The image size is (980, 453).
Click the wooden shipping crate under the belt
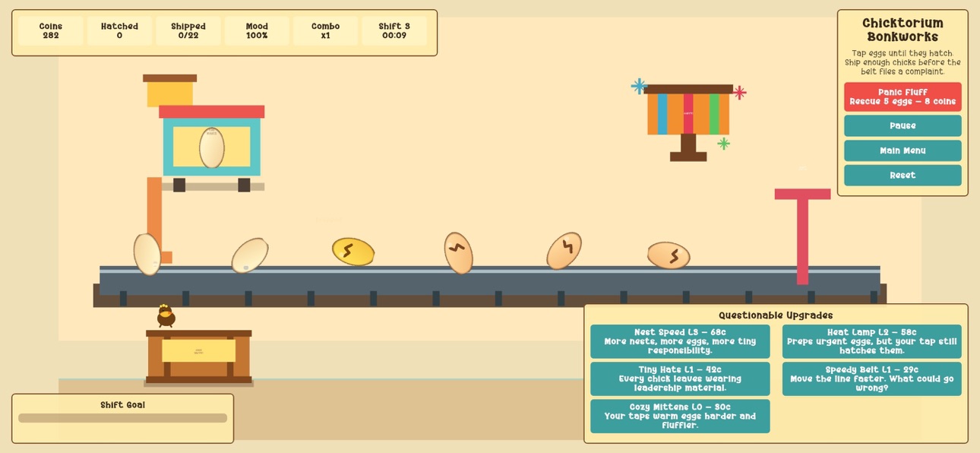198,356
